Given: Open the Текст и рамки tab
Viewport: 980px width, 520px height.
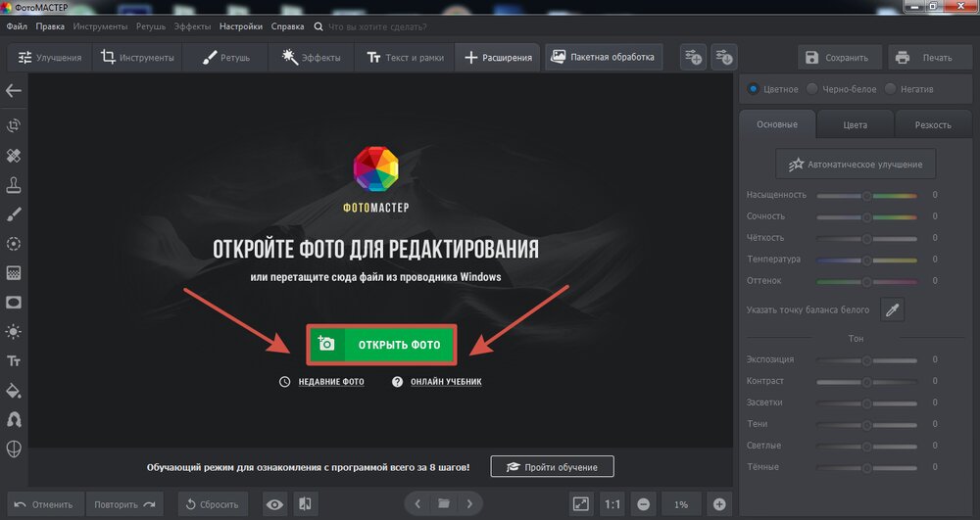Looking at the screenshot, I should [x=405, y=58].
